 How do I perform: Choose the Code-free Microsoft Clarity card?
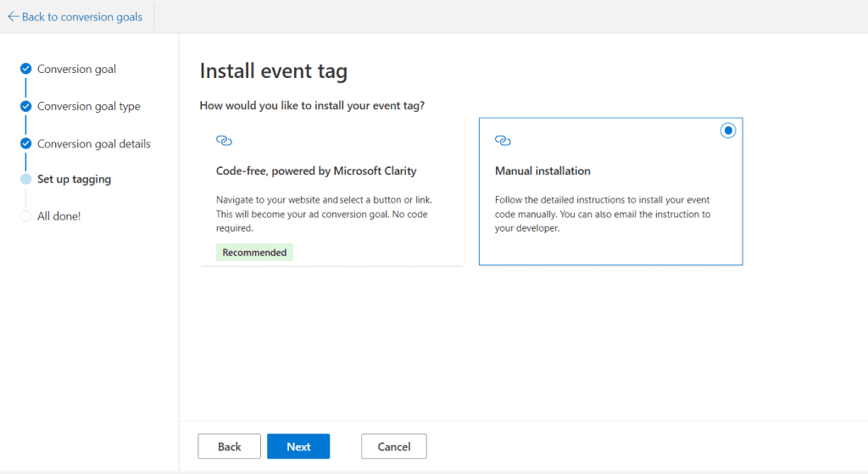tap(332, 192)
